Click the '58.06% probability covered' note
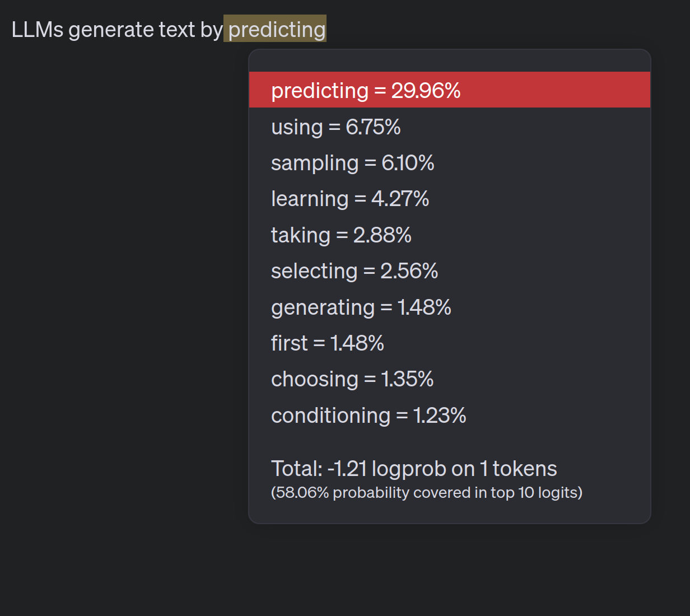This screenshot has width=690, height=616. [427, 493]
